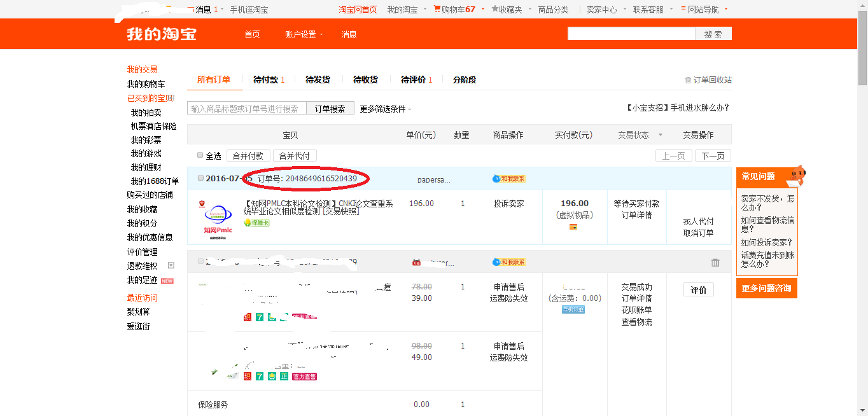Click the payment card icon under 虚拟物品

click(573, 226)
